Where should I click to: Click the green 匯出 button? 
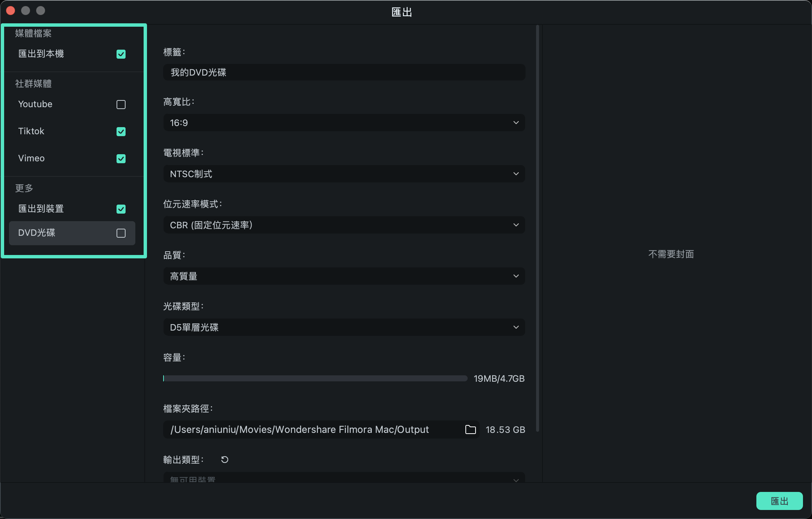[779, 501]
